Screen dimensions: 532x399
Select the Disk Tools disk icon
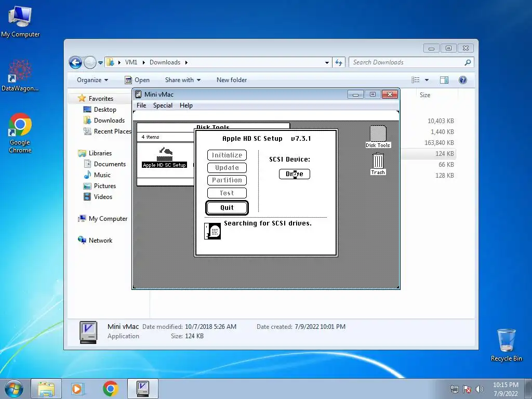378,137
